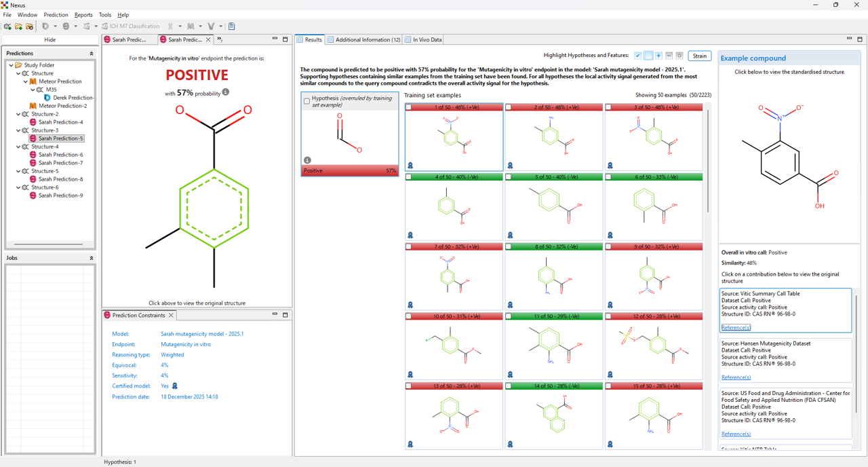The width and height of the screenshot is (868, 467).
Task: Tick the Hypothesis checkbox
Action: coord(307,101)
